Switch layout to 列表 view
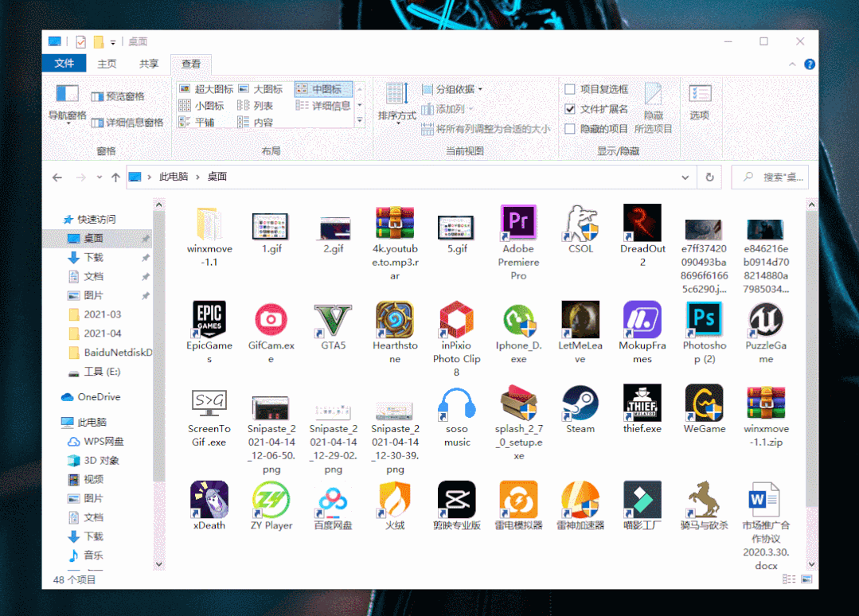 (x=256, y=106)
